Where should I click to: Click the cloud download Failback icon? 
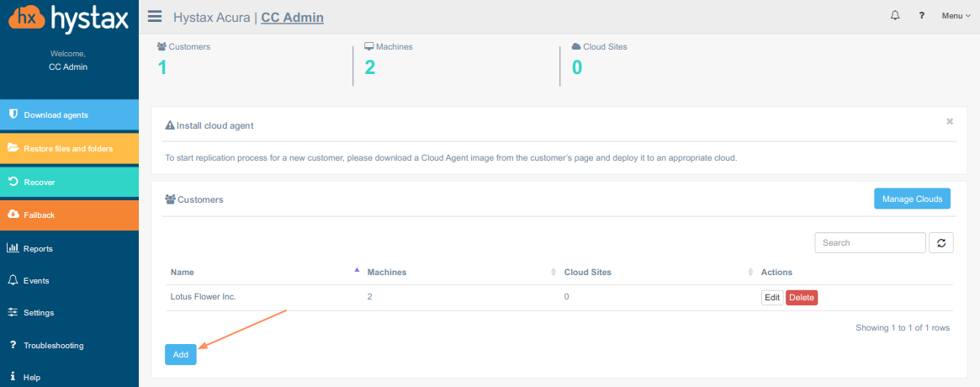click(13, 215)
